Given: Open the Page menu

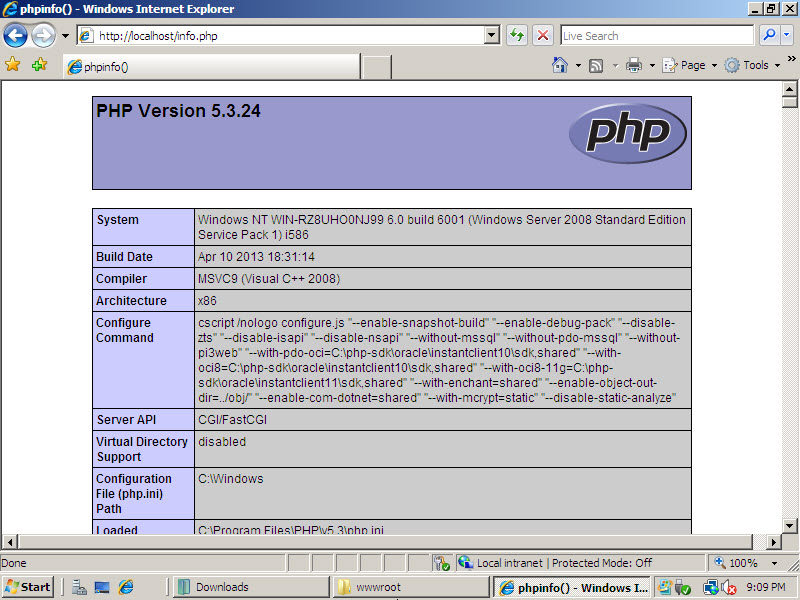Looking at the screenshot, I should point(689,65).
